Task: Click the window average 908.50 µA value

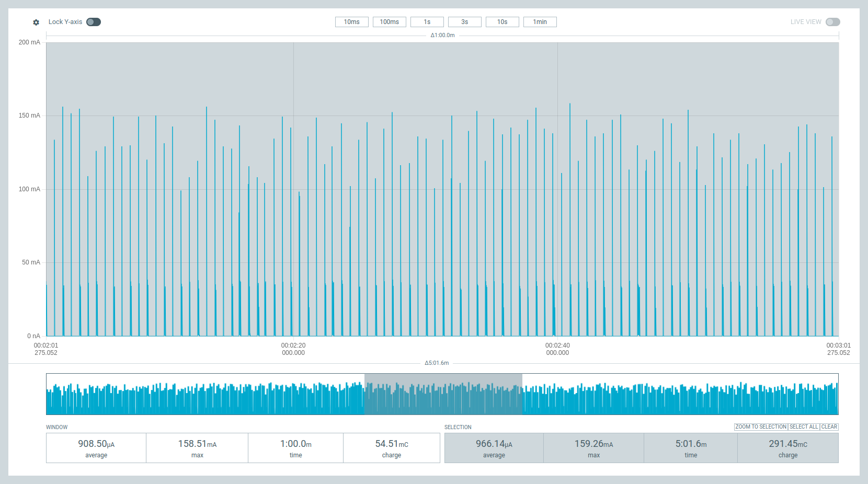Action: pyautogui.click(x=96, y=444)
